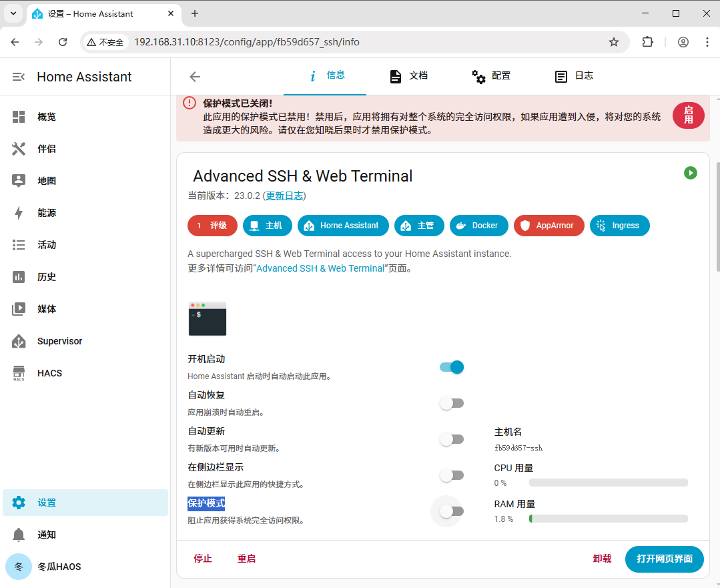The height and width of the screenshot is (588, 720).
Task: Click the Docker capability chip
Action: (x=479, y=226)
